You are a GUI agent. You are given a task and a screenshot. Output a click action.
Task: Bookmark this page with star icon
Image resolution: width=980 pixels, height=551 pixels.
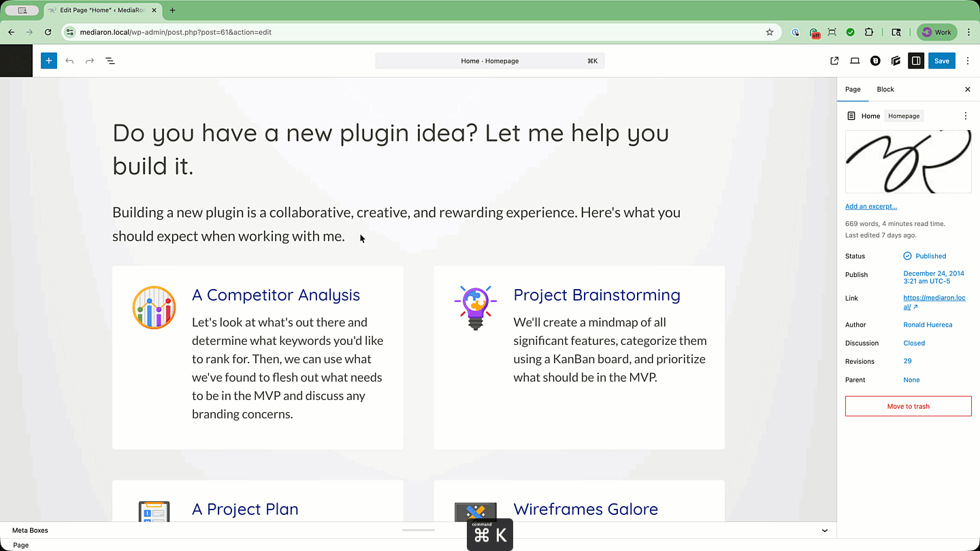(x=770, y=32)
